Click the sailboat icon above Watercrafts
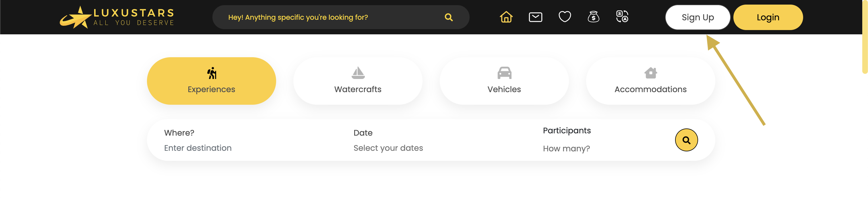The width and height of the screenshot is (868, 198). tap(358, 73)
